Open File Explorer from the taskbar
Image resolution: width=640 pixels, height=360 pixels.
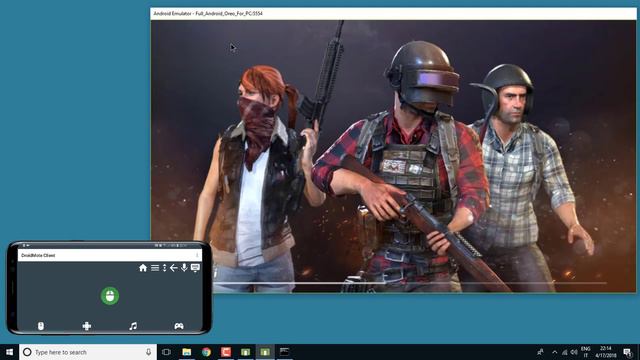coord(187,352)
